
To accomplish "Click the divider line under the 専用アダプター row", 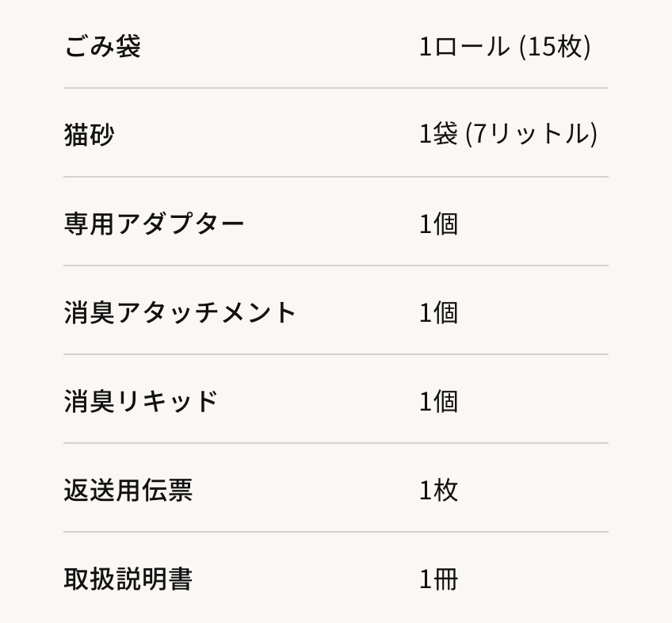I will pyautogui.click(x=336, y=266).
